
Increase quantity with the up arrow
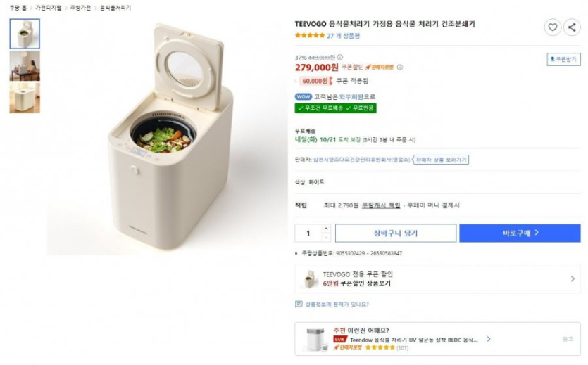click(325, 229)
